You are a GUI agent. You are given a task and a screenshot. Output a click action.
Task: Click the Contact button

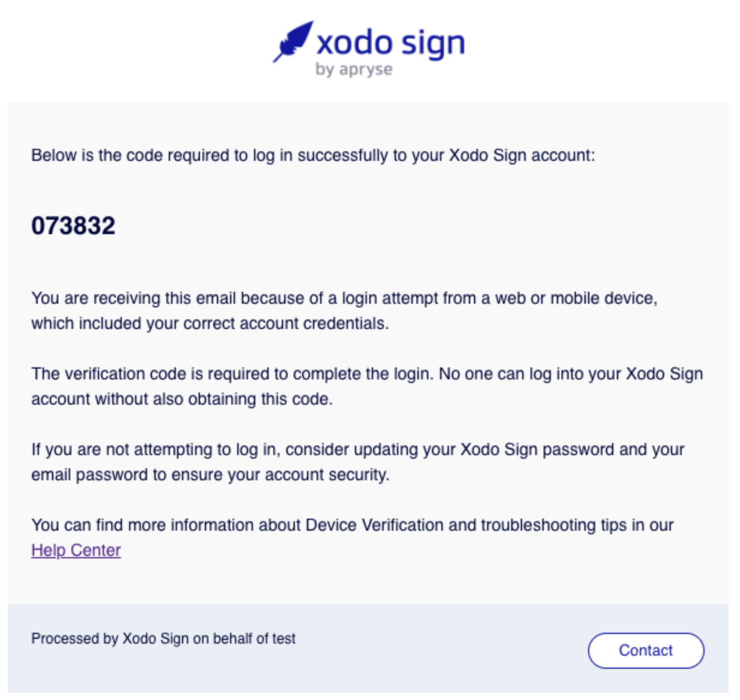646,650
